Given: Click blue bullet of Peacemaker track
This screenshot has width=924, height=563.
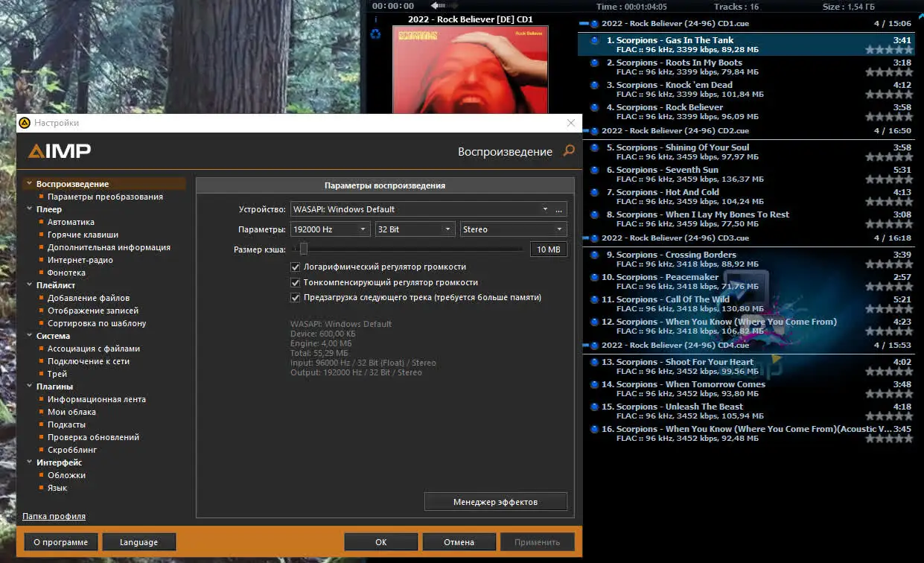Looking at the screenshot, I should click(594, 278).
